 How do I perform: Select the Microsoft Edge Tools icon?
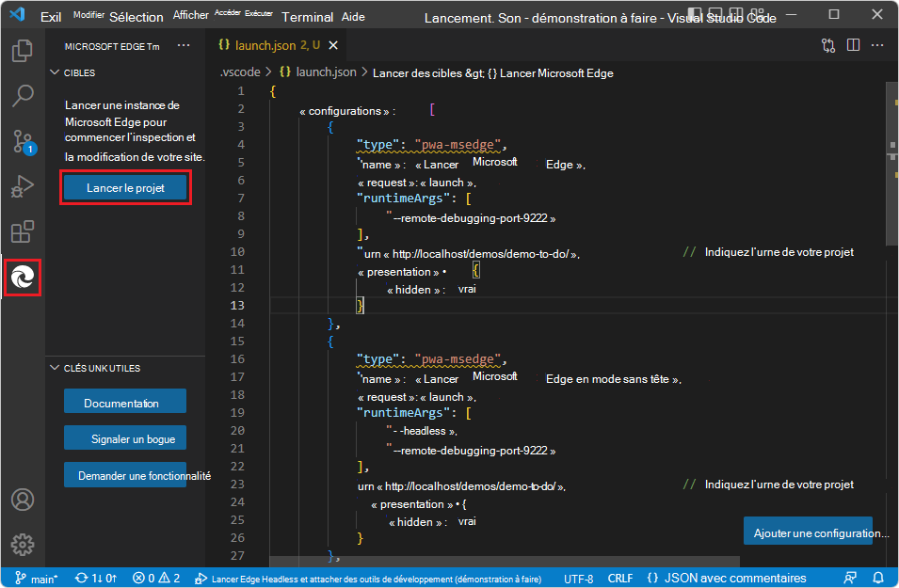(23, 278)
